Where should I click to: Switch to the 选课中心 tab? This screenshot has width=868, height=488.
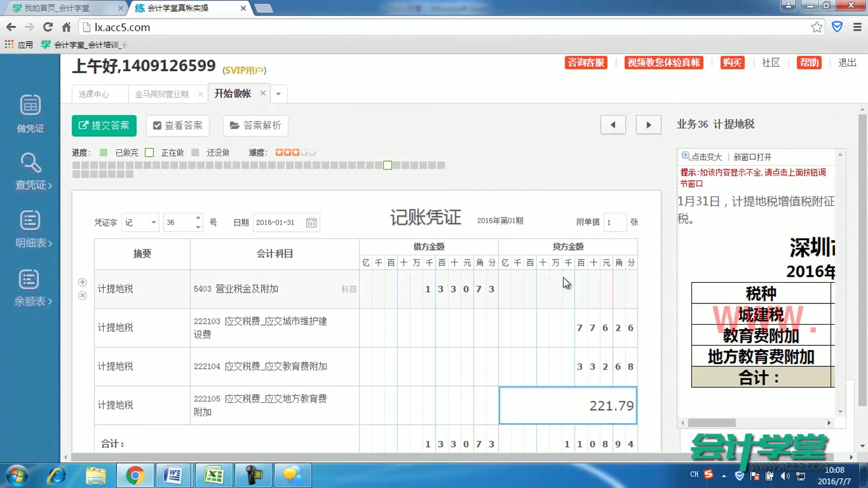click(94, 94)
